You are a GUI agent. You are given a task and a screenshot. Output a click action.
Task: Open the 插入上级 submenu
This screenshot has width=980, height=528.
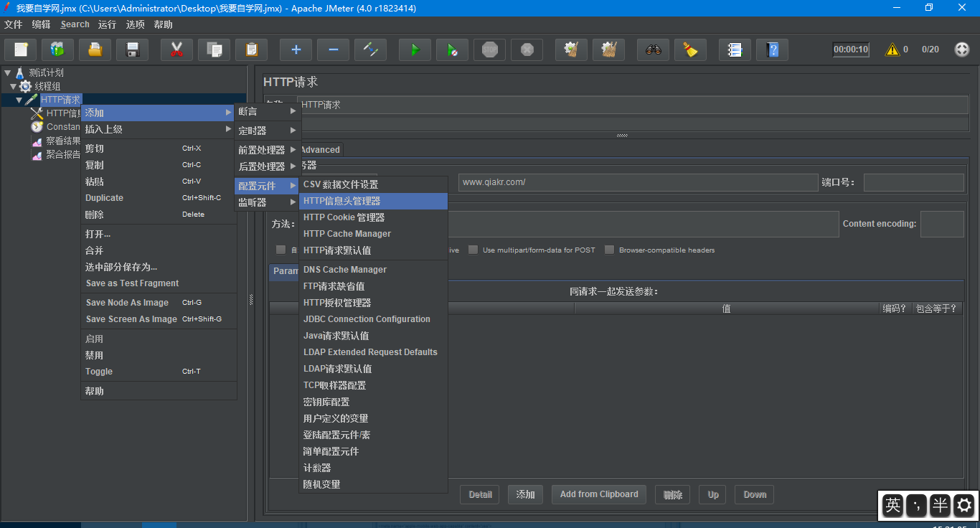(x=158, y=129)
